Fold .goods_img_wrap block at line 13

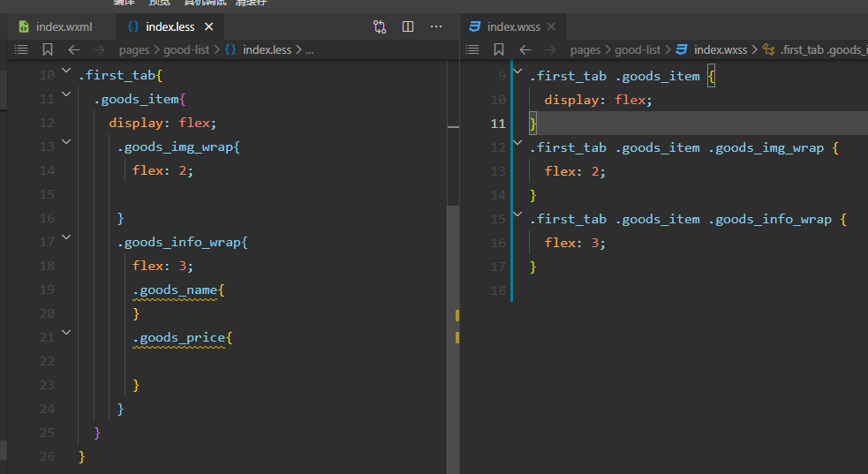66,141
